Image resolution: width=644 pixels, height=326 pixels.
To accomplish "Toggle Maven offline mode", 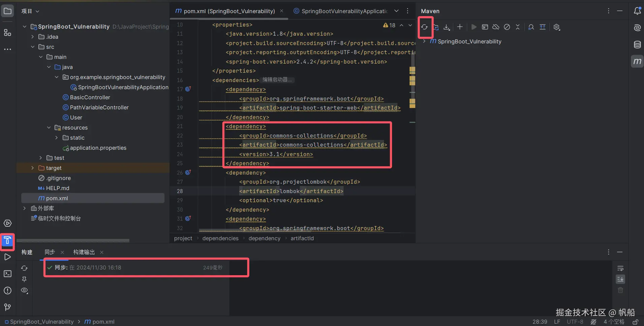I will coord(496,27).
